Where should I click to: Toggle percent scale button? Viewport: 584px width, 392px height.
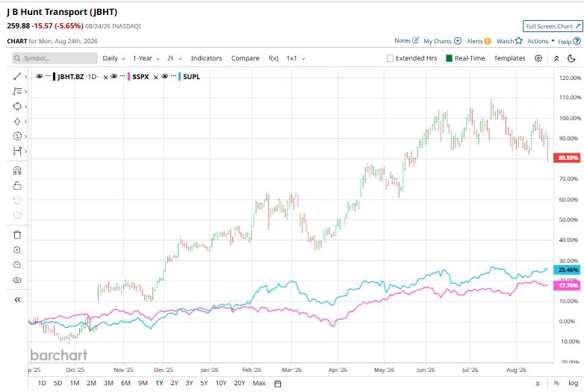[x=556, y=383]
